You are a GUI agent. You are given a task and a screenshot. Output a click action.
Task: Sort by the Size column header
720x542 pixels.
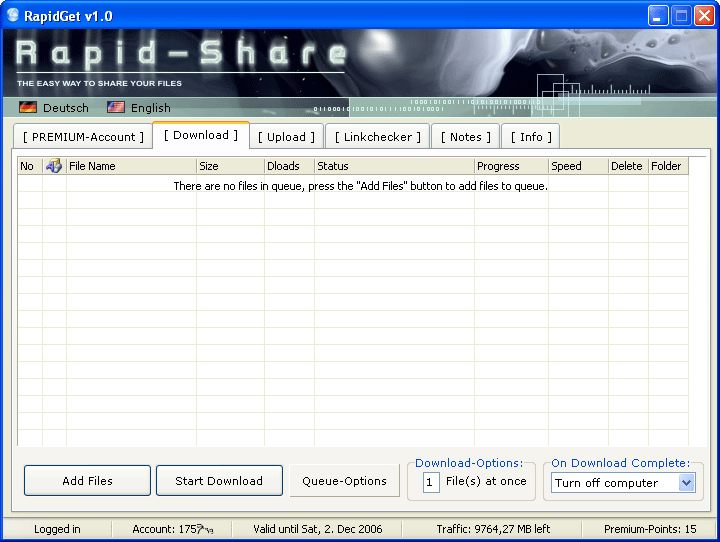coord(231,166)
